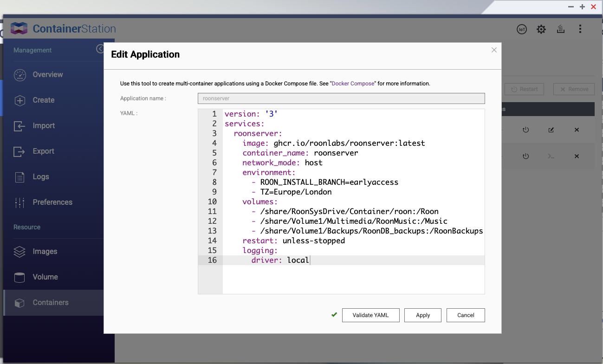Follow the Docker Compose link
Image resolution: width=603 pixels, height=364 pixels.
coord(353,84)
